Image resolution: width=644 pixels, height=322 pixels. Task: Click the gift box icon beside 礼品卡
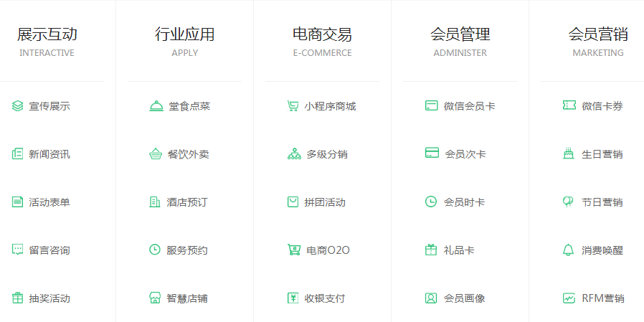[x=430, y=250]
